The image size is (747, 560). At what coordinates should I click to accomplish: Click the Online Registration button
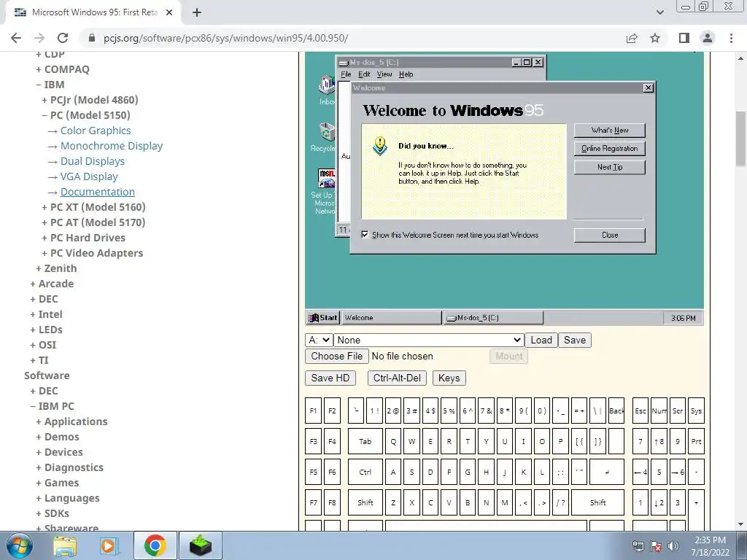pyautogui.click(x=610, y=149)
